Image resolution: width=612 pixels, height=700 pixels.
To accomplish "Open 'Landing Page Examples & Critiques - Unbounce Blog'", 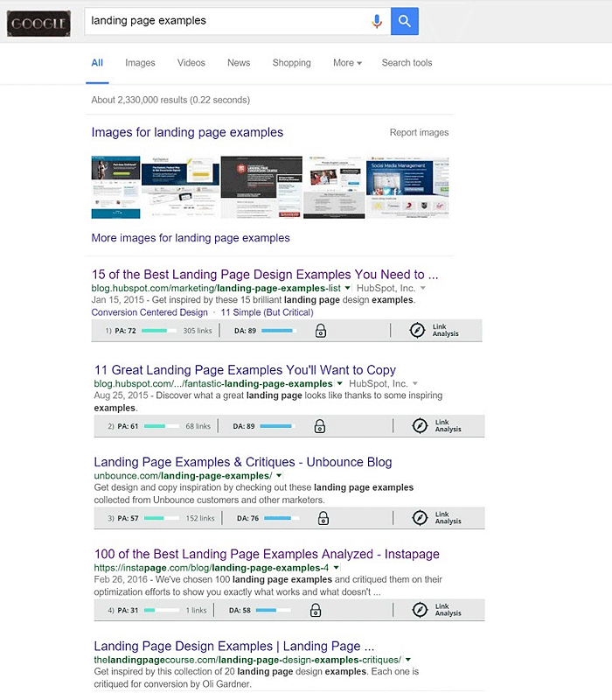I will pos(243,462).
